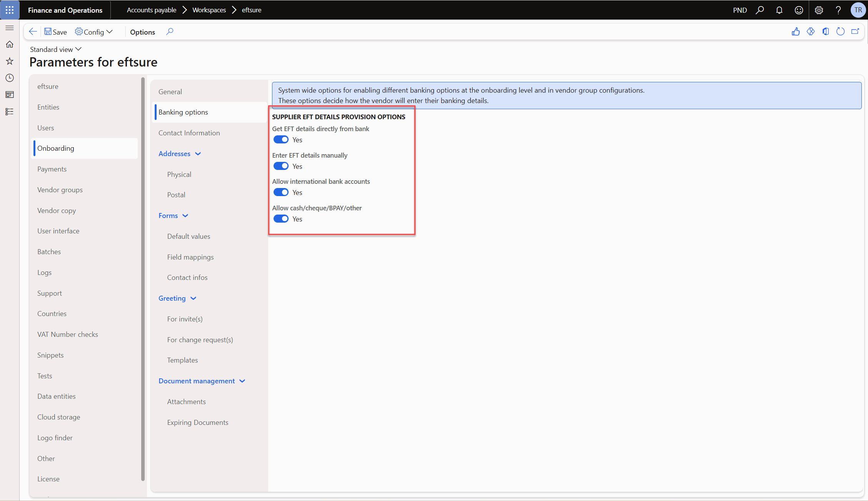Open the TR user profile avatar
The height and width of the screenshot is (501, 868).
pos(858,10)
